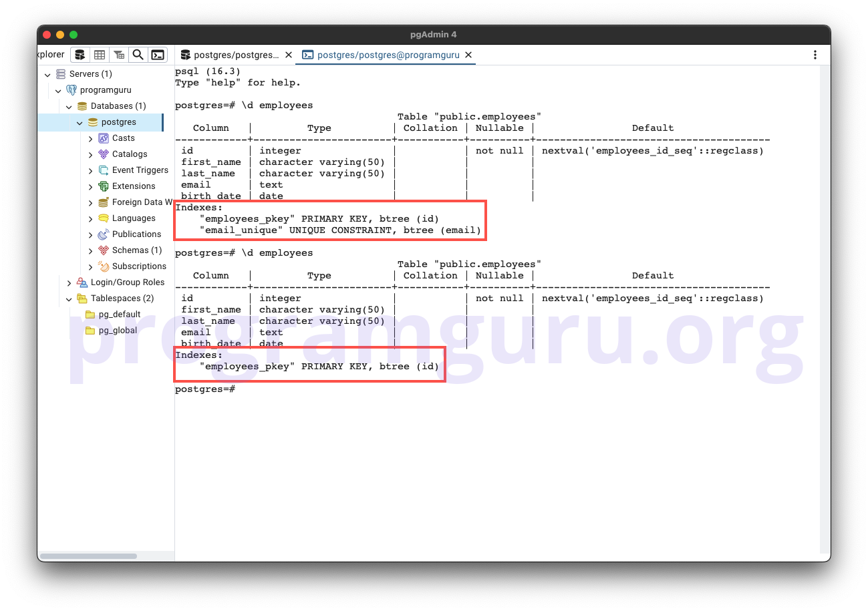This screenshot has height=611, width=868.
Task: Click the "email_unique" index line text
Action: [x=340, y=230]
